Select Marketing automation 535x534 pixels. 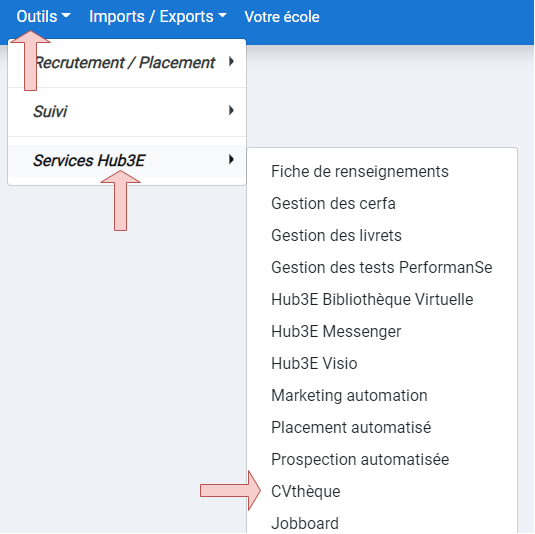click(x=349, y=396)
